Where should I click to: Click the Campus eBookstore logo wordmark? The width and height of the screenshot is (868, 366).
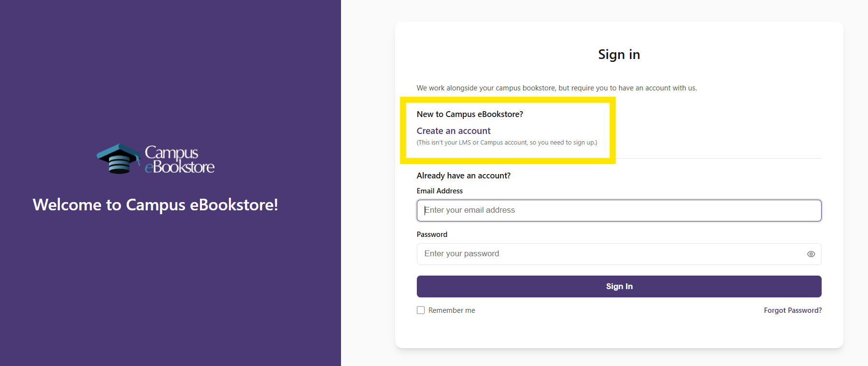(x=179, y=160)
